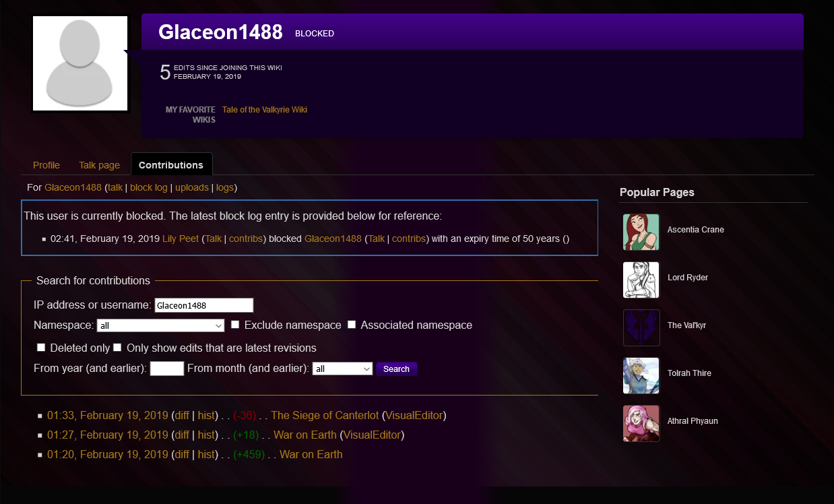
Task: Open Lily Peet user link
Action: click(x=181, y=239)
